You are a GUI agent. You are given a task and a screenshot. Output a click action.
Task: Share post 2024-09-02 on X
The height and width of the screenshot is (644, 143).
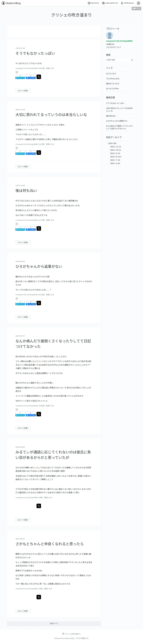[39, 506]
